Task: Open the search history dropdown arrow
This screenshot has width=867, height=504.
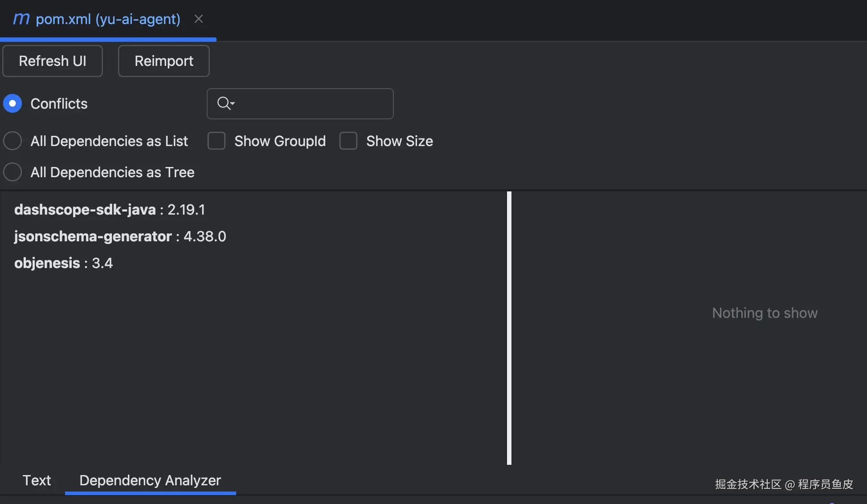Action: pos(233,103)
